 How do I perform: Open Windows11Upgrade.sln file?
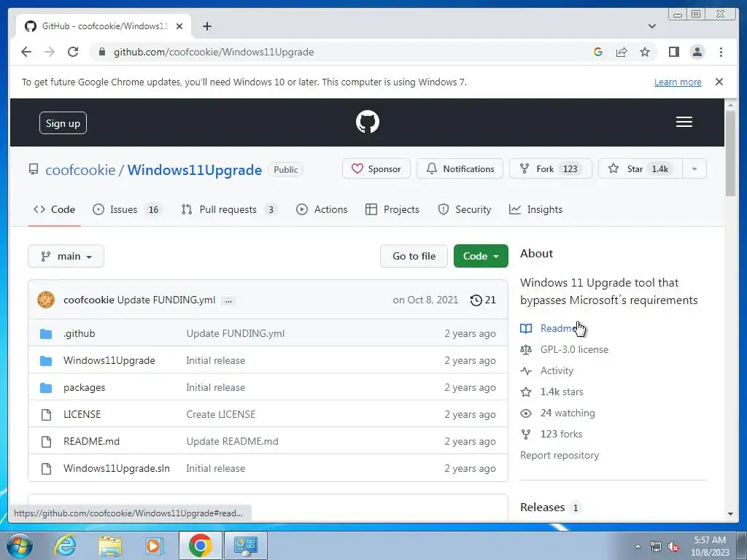click(116, 469)
